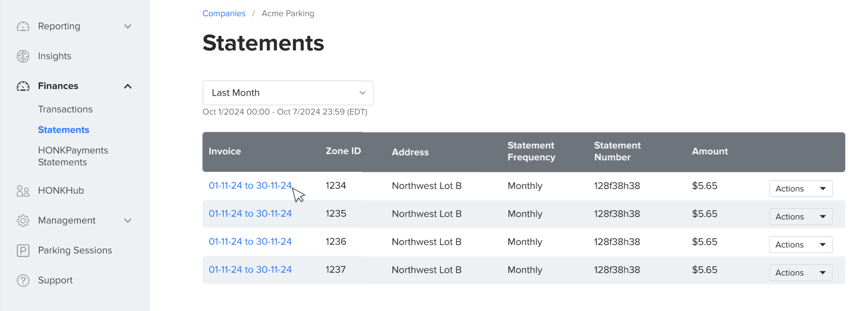Expand the Management sidebar section
868x311 pixels.
coord(128,220)
